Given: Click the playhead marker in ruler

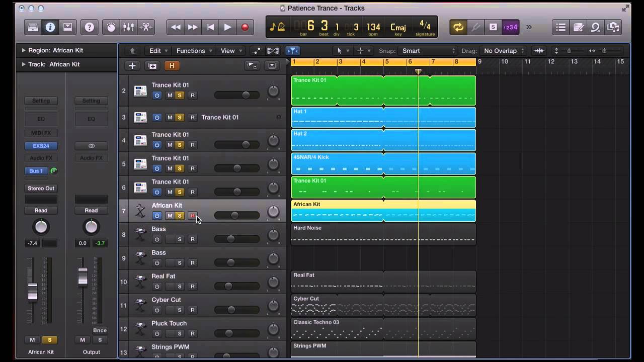Looking at the screenshot, I should tap(418, 72).
